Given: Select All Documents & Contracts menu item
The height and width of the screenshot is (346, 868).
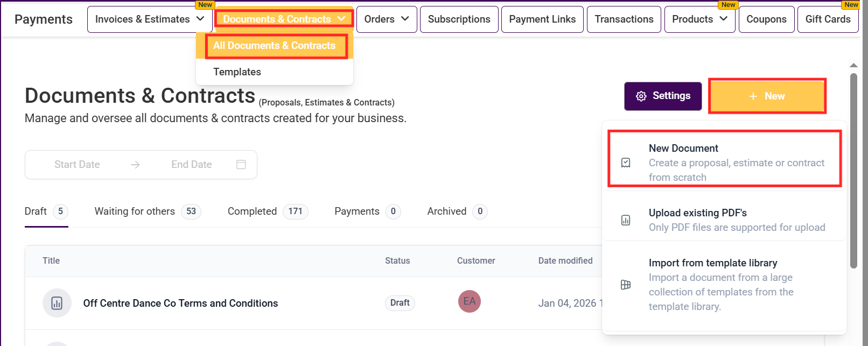Looking at the screenshot, I should click(x=275, y=46).
